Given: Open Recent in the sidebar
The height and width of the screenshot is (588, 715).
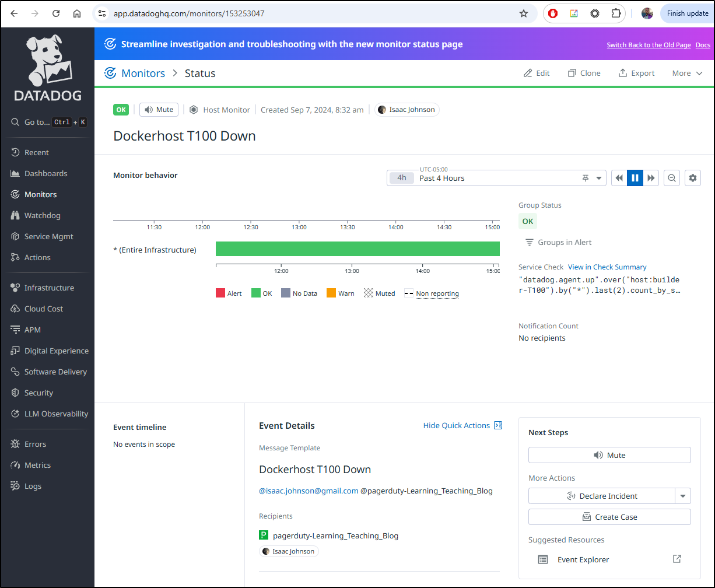Looking at the screenshot, I should pyautogui.click(x=37, y=152).
